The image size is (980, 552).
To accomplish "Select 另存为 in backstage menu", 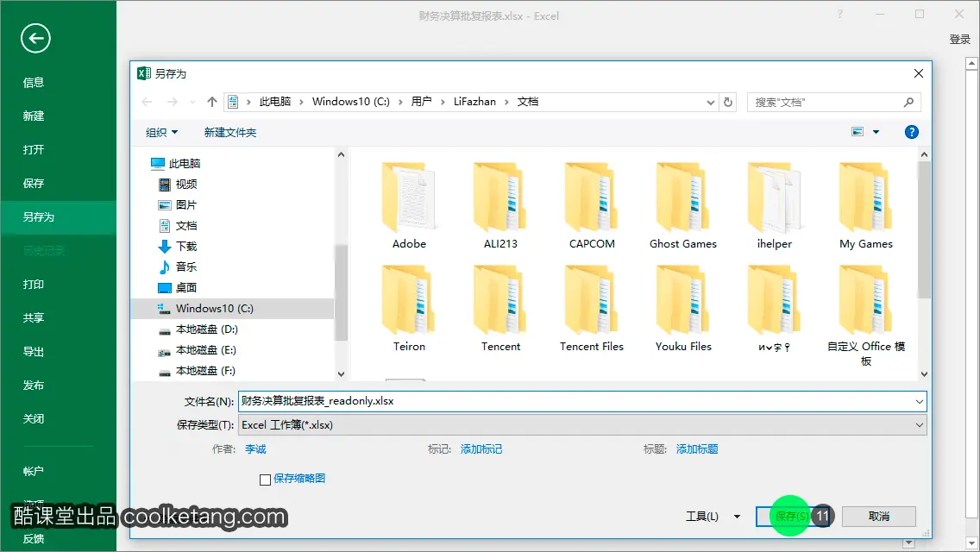I will tap(58, 217).
